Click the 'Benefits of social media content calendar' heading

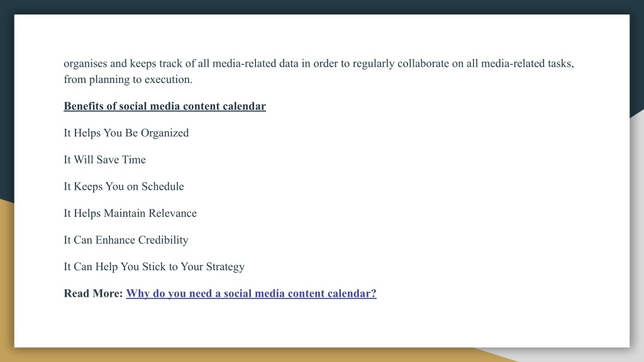click(165, 106)
